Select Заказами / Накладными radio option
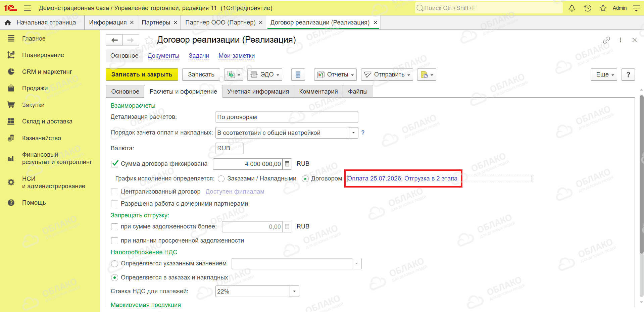Screen dimensions: 644x312 tap(221, 179)
